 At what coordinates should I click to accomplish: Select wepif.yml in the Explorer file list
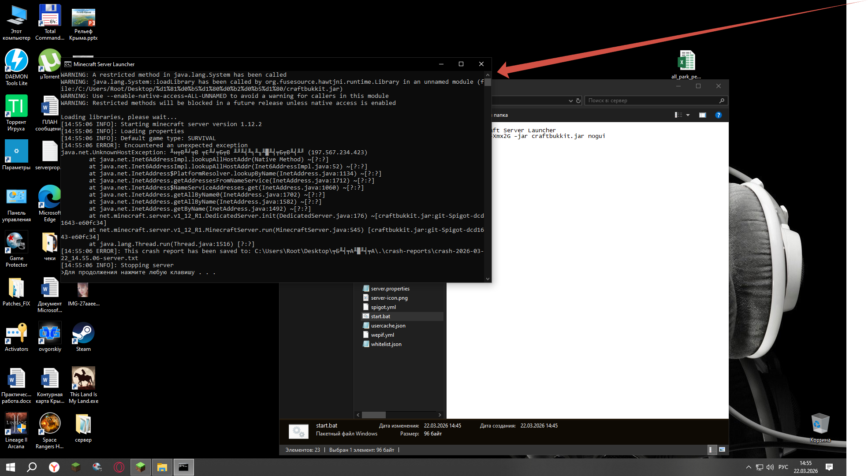pos(382,335)
